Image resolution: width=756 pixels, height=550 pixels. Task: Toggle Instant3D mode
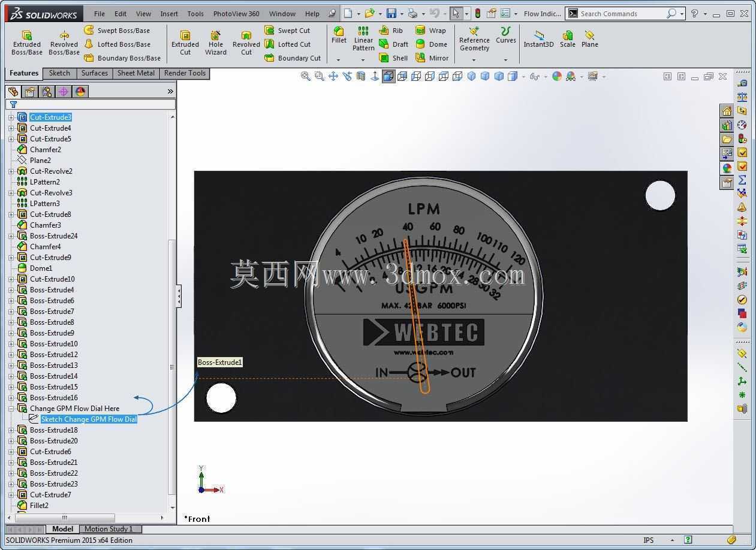click(538, 39)
